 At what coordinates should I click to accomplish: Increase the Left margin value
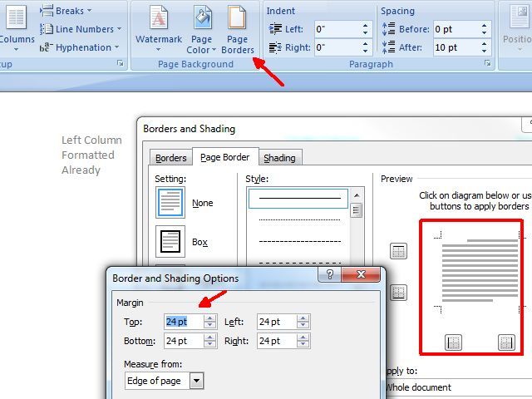pyautogui.click(x=303, y=318)
